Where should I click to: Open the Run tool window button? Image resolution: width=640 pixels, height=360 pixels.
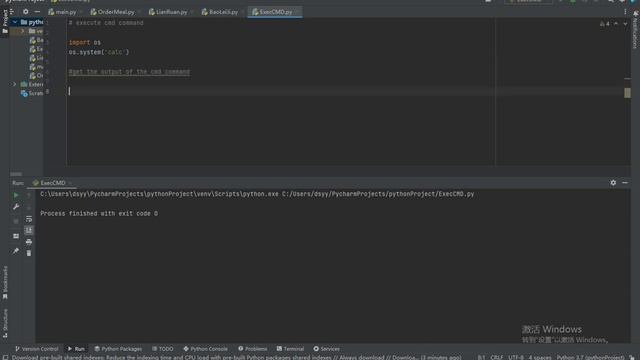[x=76, y=349]
